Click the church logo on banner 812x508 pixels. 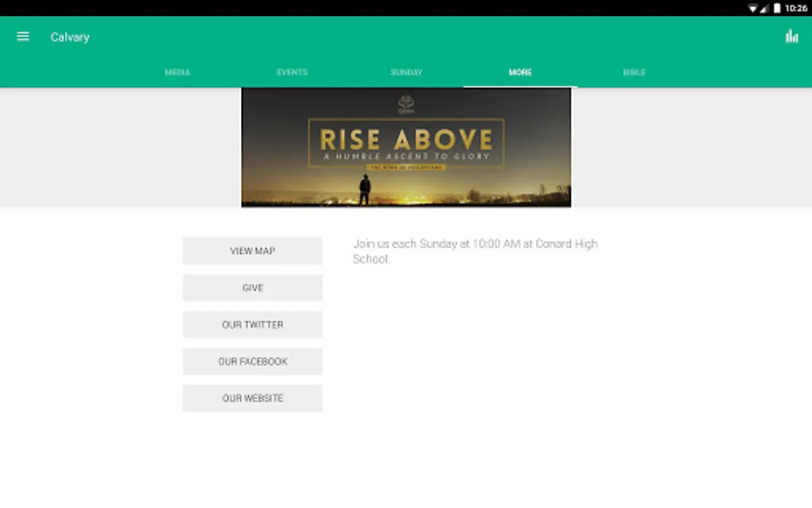pyautogui.click(x=406, y=104)
